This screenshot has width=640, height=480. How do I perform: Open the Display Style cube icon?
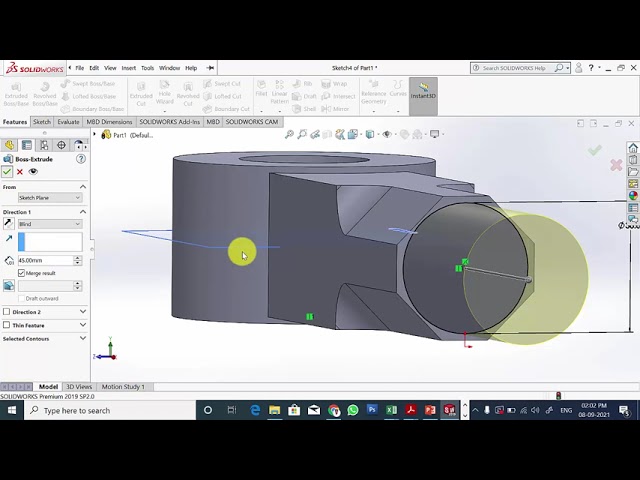pyautogui.click(x=370, y=134)
